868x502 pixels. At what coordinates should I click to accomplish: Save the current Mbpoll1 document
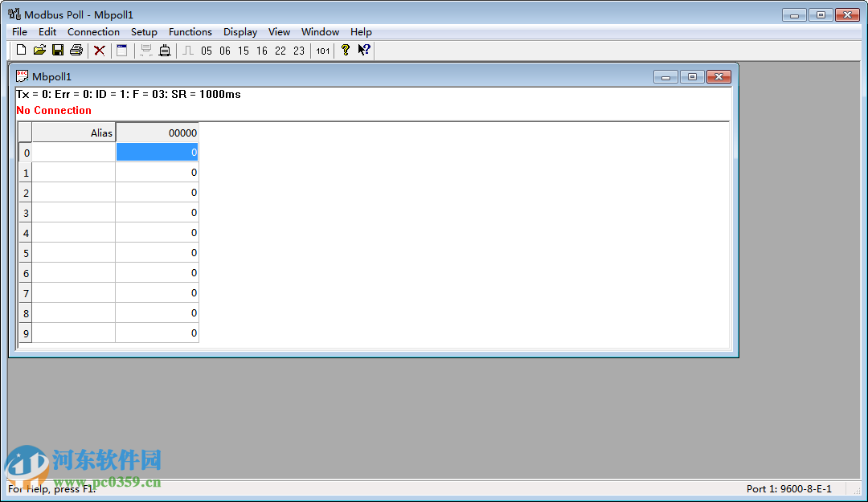(57, 50)
